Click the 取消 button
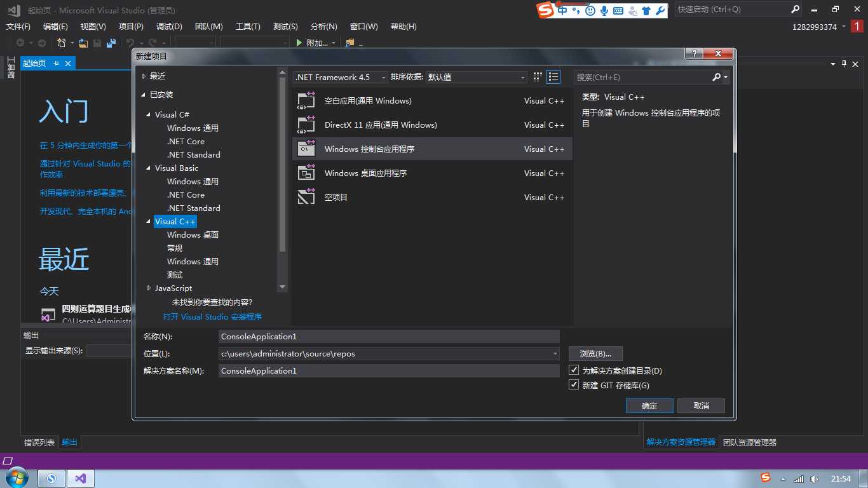 tap(701, 405)
